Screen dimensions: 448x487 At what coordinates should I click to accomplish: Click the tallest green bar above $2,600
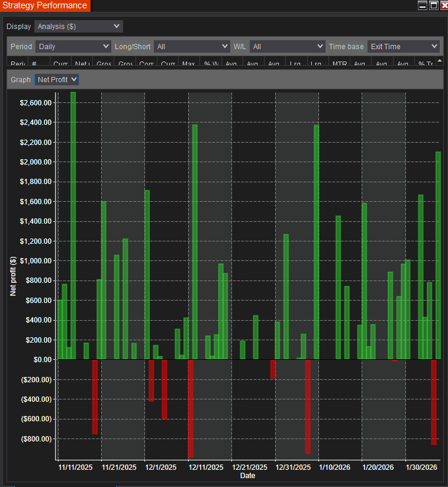[x=73, y=225]
